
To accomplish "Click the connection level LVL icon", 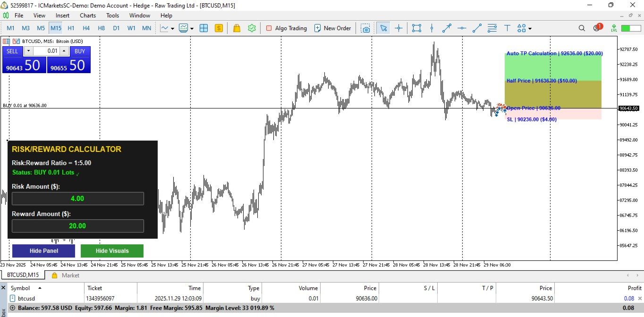I will coord(614,28).
